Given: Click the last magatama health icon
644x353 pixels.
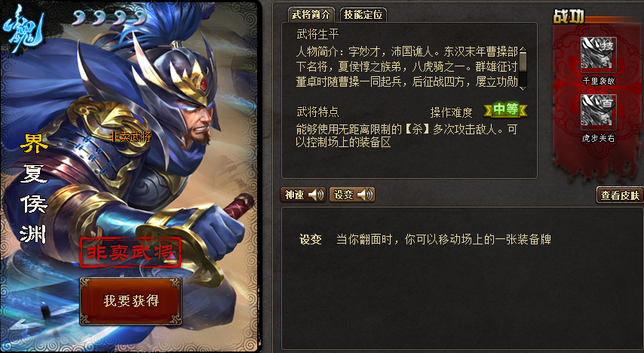Looking at the screenshot, I should click(140, 18).
